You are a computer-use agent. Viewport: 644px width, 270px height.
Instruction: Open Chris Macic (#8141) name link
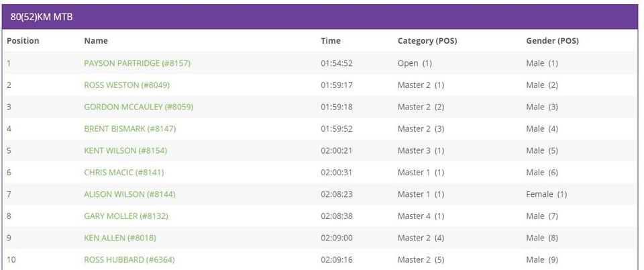tap(123, 172)
